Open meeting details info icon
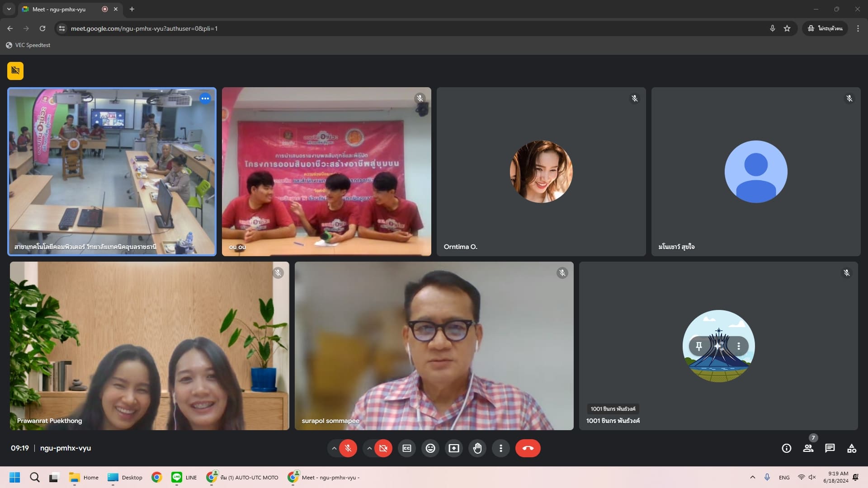 787,448
